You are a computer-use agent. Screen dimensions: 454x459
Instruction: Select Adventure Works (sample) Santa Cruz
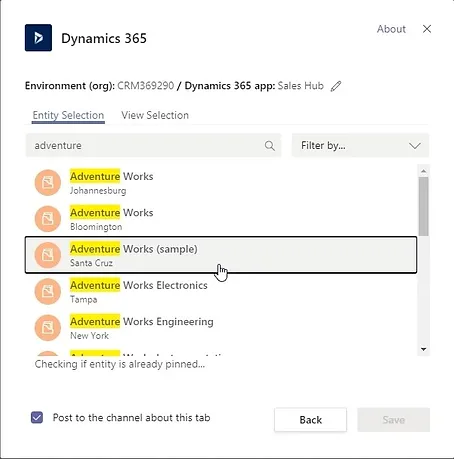(x=221, y=255)
